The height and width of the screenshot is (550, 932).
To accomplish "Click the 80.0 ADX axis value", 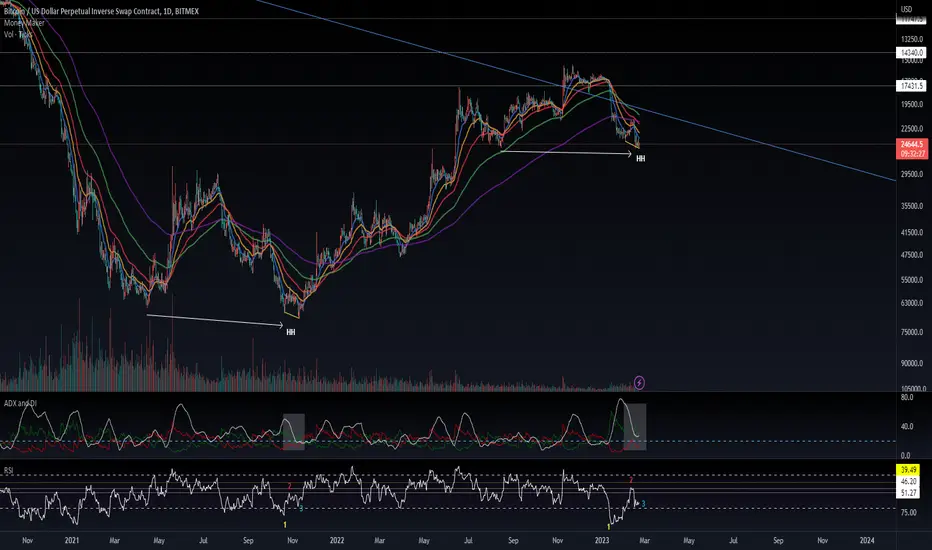I will [907, 397].
